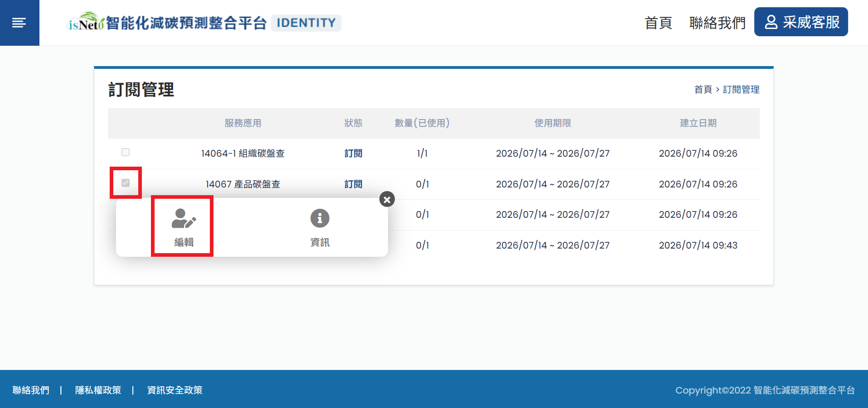The width and height of the screenshot is (868, 408).
Task: Click the Copyright©2022 footer text
Action: pos(765,390)
